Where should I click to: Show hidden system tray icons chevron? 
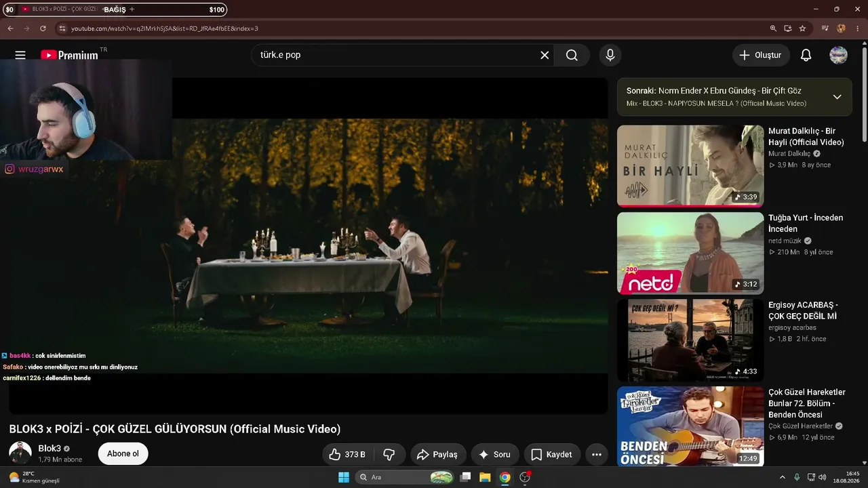pos(782,477)
